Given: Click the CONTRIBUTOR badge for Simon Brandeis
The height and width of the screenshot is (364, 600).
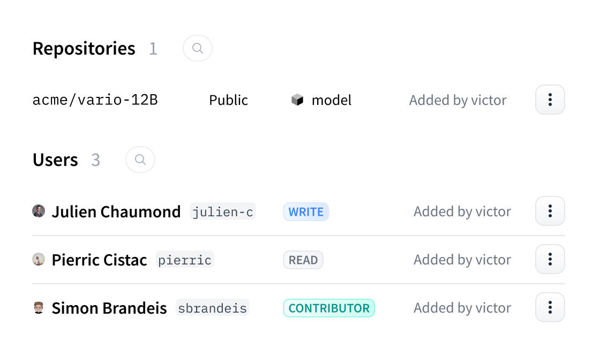Looking at the screenshot, I should (x=328, y=308).
